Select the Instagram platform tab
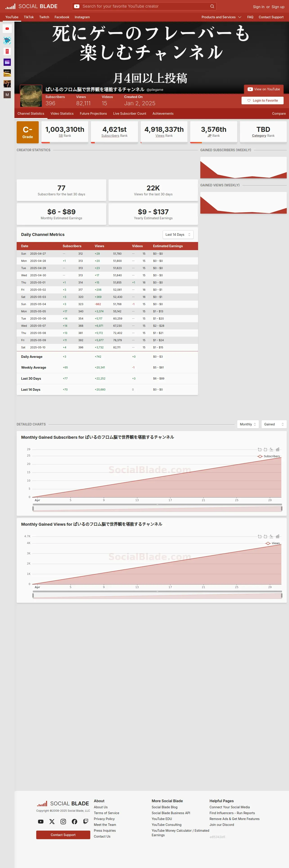Viewport: 289px width, 868px height. coord(82,17)
